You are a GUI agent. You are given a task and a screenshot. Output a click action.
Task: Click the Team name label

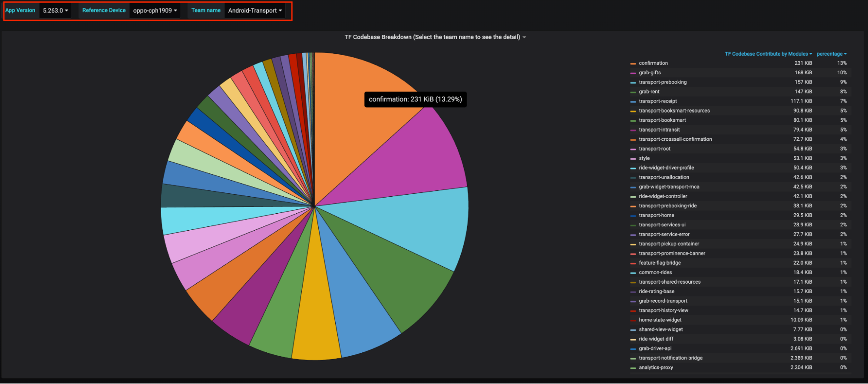[x=206, y=10]
